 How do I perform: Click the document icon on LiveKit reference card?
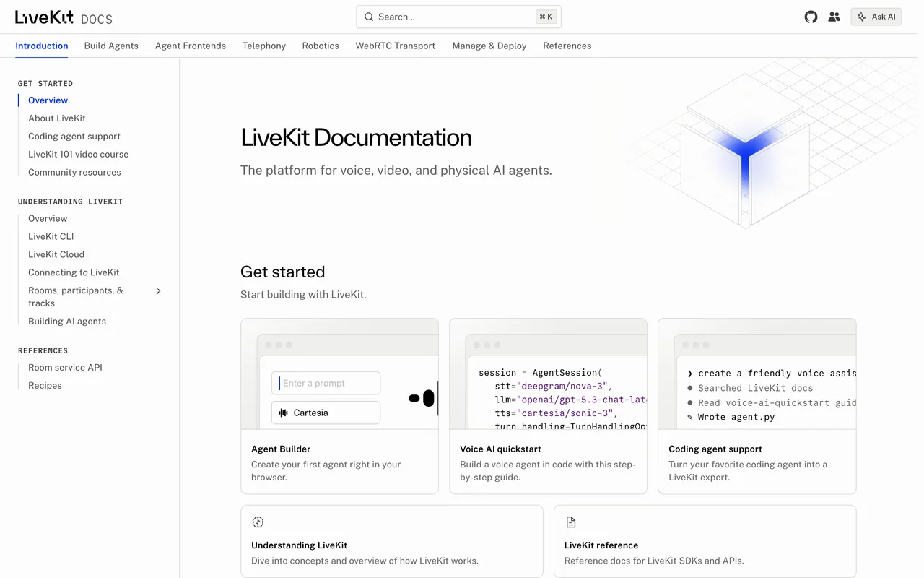tap(571, 522)
